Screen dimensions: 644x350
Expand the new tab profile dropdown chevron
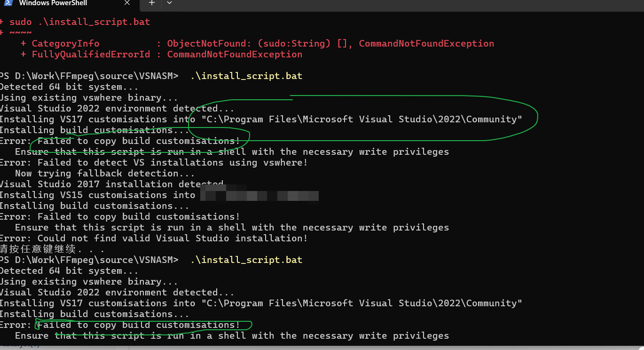coord(169,3)
